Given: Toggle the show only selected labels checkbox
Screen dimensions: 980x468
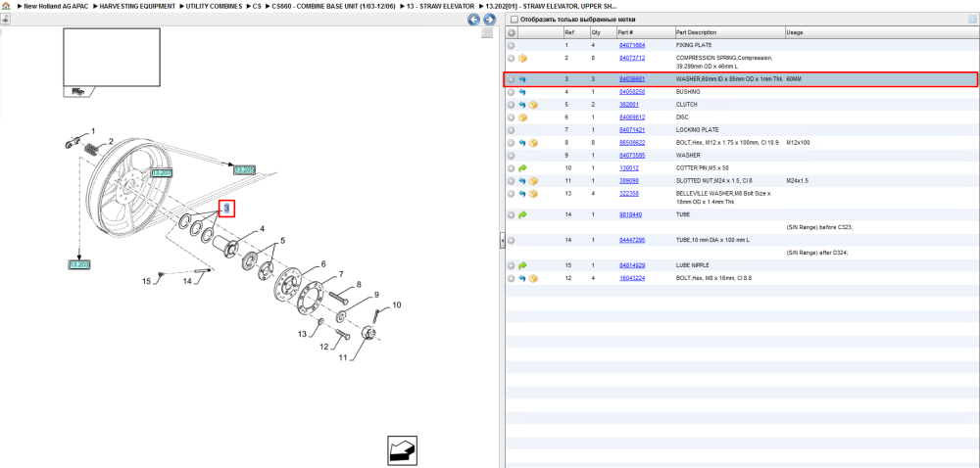Looking at the screenshot, I should (x=514, y=20).
